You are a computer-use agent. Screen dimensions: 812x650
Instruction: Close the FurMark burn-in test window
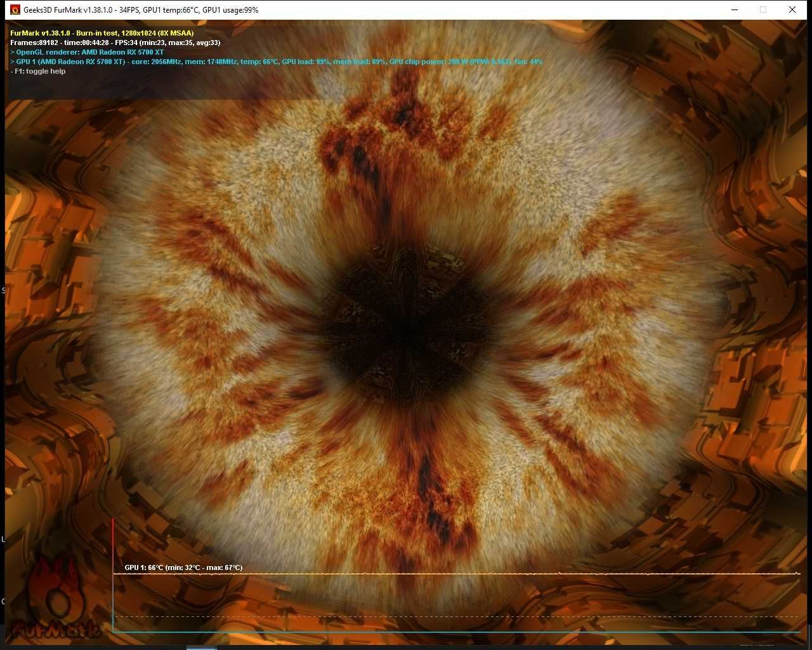coord(792,10)
